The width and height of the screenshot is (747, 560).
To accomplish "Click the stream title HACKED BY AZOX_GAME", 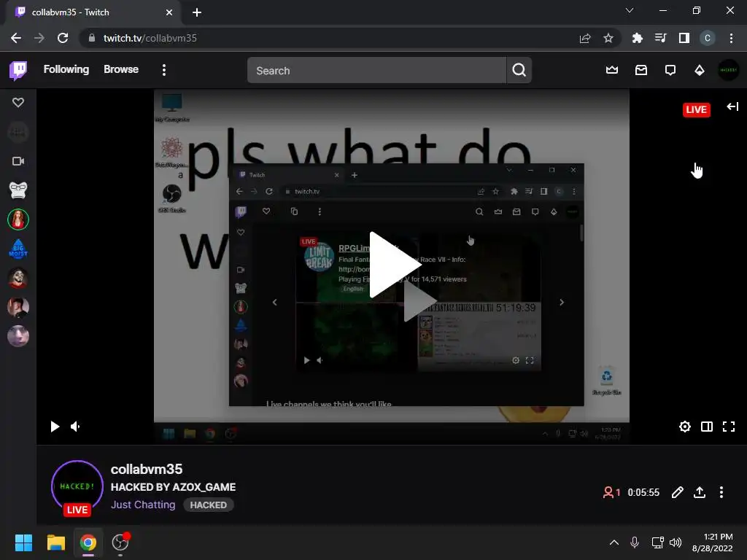I will [173, 487].
